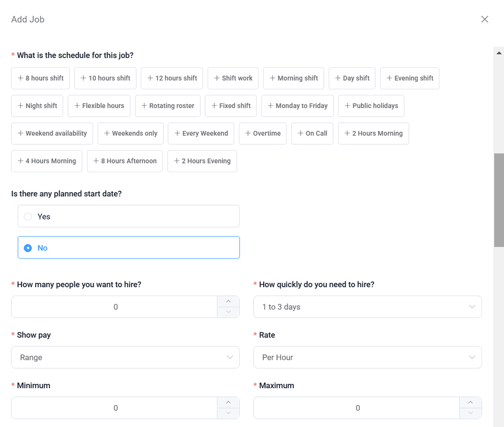The height and width of the screenshot is (427, 504).
Task: Add the Overtime schedule tag
Action: pyautogui.click(x=263, y=133)
